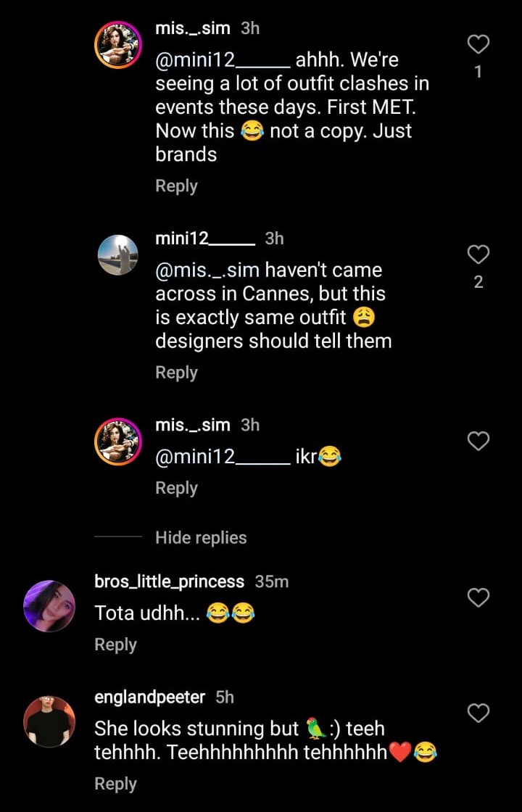The height and width of the screenshot is (812, 522).
Task: Open mis._.sim avatar beside "ikr" reply
Action: pyautogui.click(x=117, y=441)
